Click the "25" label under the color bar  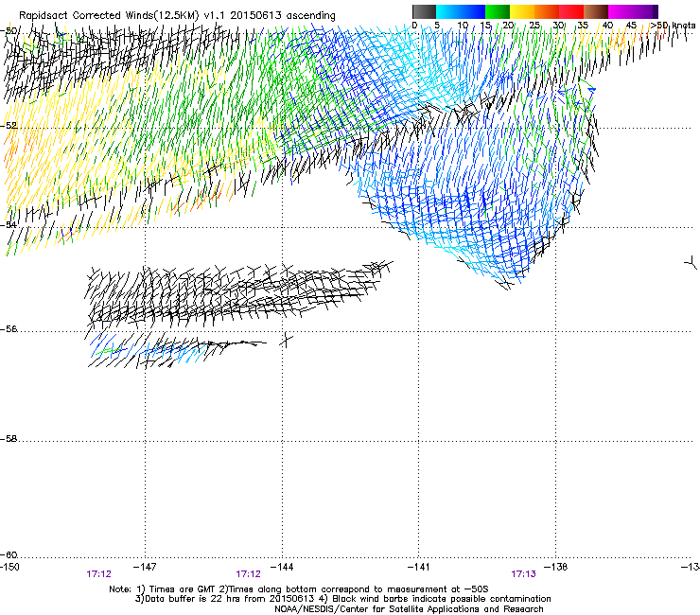(x=534, y=26)
